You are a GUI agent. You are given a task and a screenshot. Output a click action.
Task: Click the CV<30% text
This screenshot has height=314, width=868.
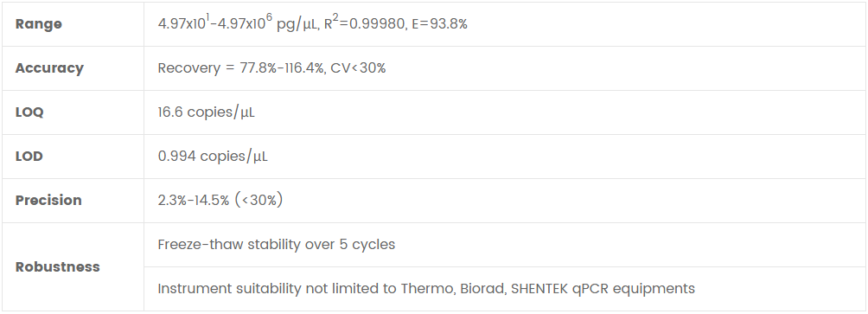pos(358,68)
